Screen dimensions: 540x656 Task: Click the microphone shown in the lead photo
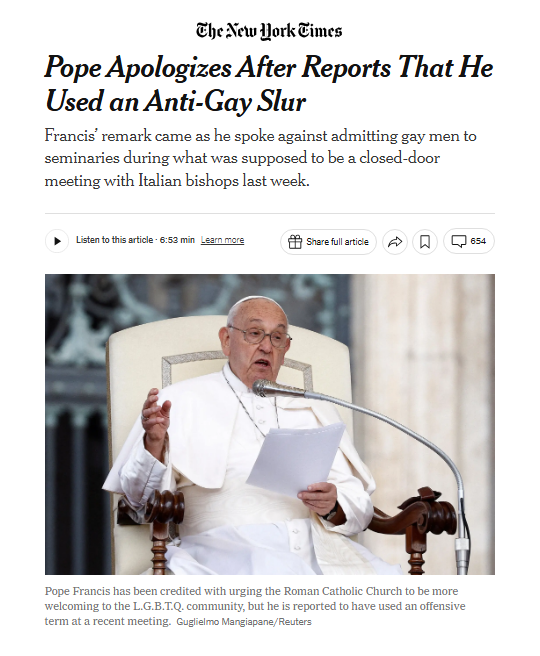pos(278,390)
